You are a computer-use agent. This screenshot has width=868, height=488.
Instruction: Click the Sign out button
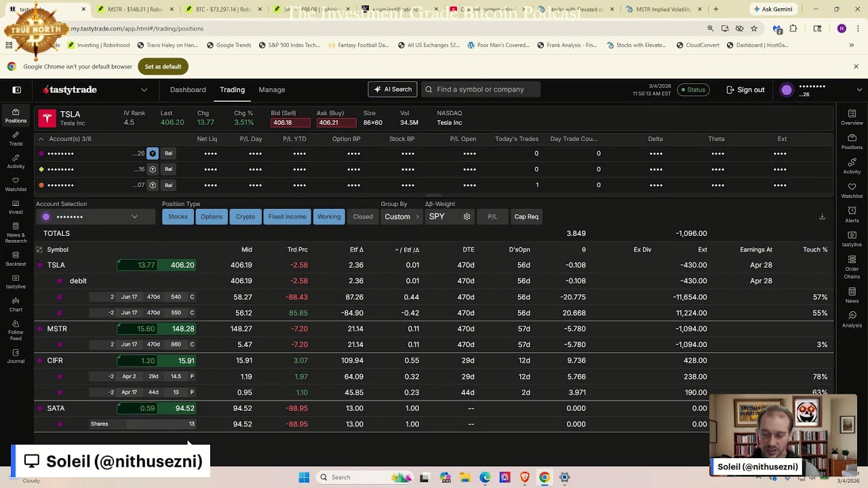[x=745, y=89]
